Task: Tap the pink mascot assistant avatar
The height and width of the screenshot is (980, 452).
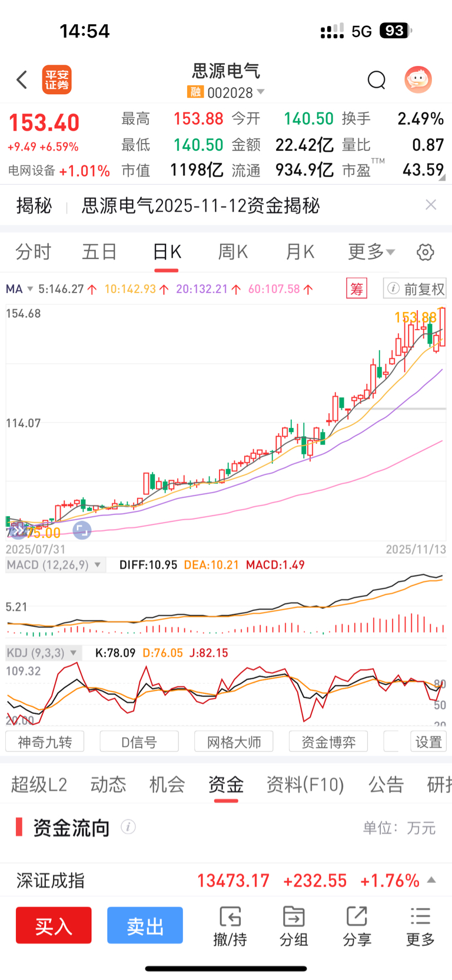Action: [418, 79]
